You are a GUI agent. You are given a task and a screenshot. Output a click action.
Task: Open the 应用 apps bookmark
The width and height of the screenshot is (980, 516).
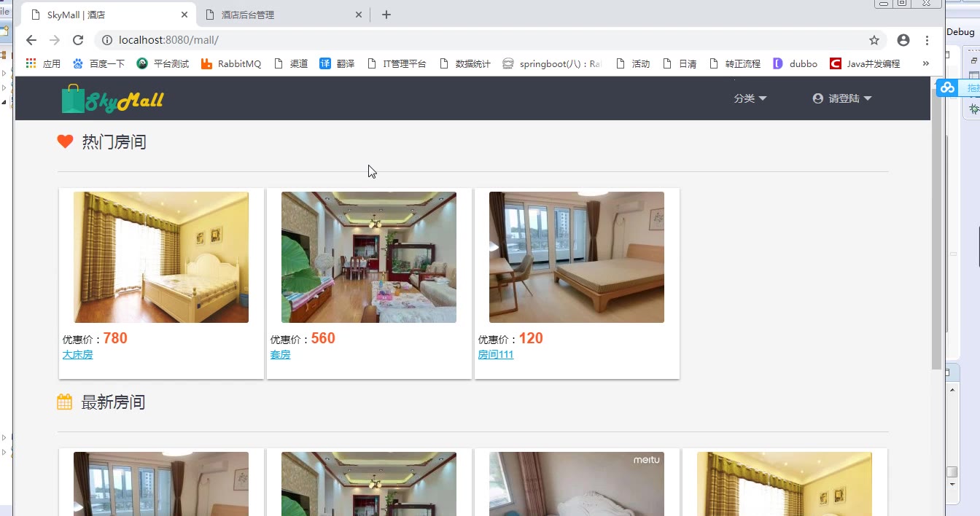(x=43, y=63)
